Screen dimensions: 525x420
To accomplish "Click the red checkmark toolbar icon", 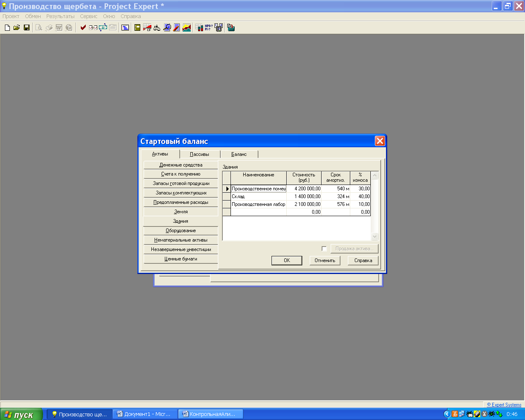I will pos(83,27).
